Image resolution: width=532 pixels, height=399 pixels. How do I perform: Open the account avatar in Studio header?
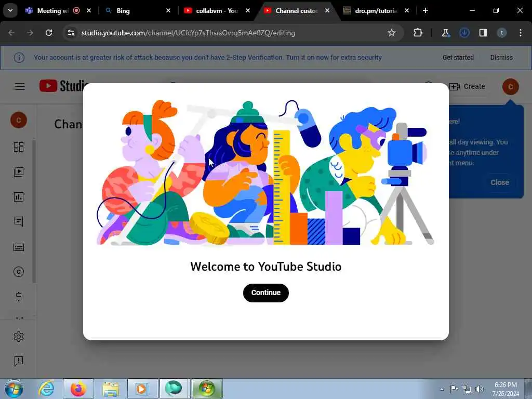point(510,87)
